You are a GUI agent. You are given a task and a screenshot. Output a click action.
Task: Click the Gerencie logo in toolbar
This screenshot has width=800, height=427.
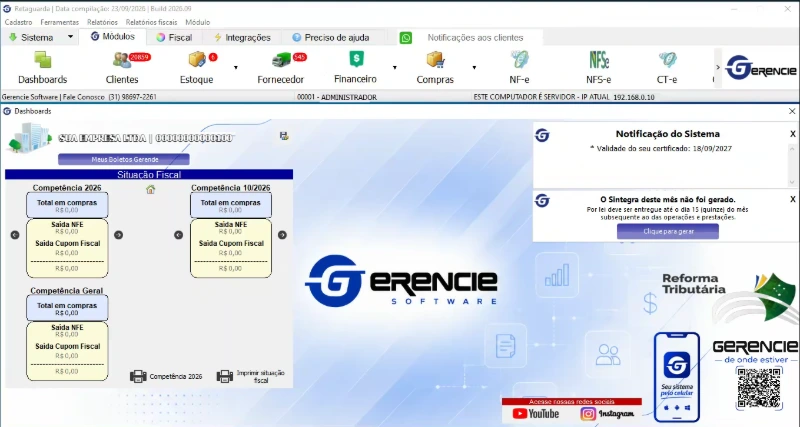(x=761, y=68)
